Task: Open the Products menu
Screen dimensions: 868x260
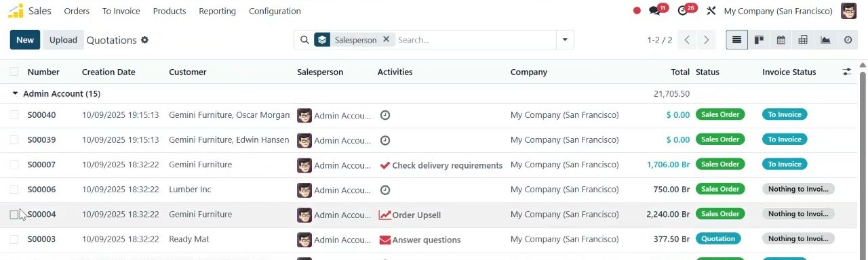Action: (x=170, y=11)
